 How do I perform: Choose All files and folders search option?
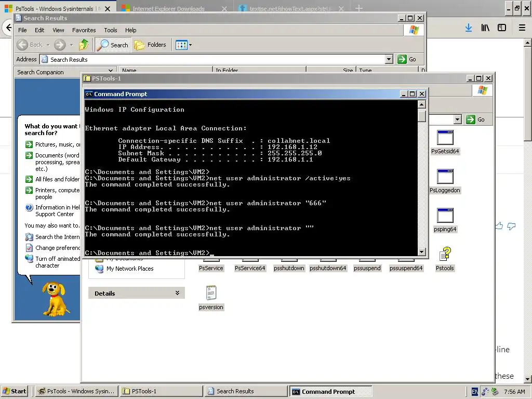(x=52, y=179)
